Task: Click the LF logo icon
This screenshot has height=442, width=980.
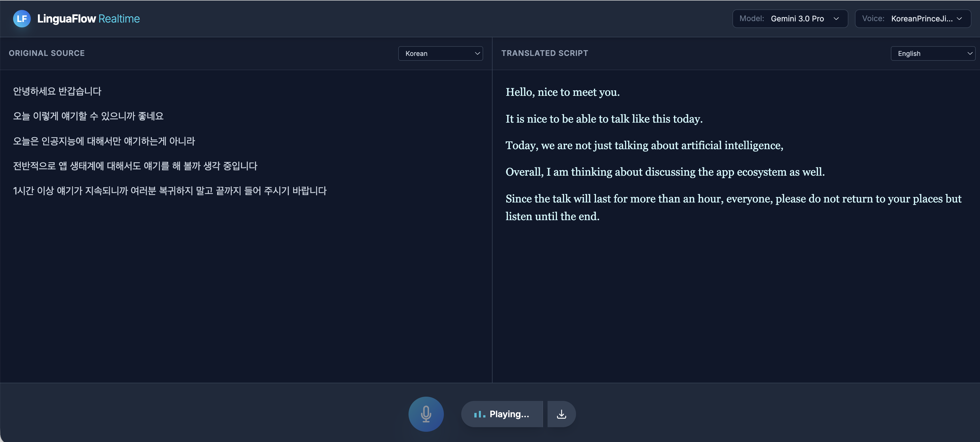Action: point(22,18)
